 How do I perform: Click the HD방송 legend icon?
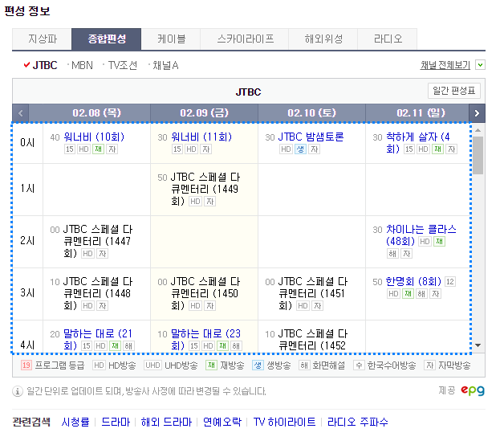pyautogui.click(x=99, y=365)
